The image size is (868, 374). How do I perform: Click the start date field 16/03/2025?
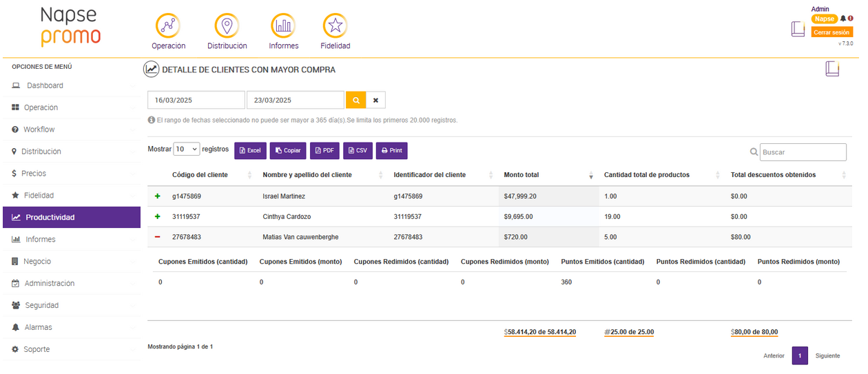pos(196,100)
